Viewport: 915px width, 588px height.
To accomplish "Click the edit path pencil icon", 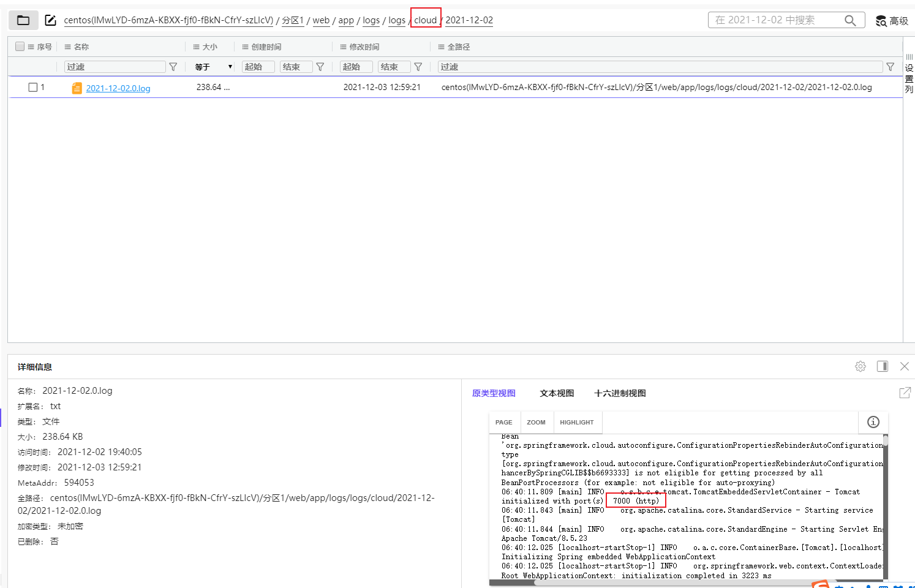I will [51, 20].
